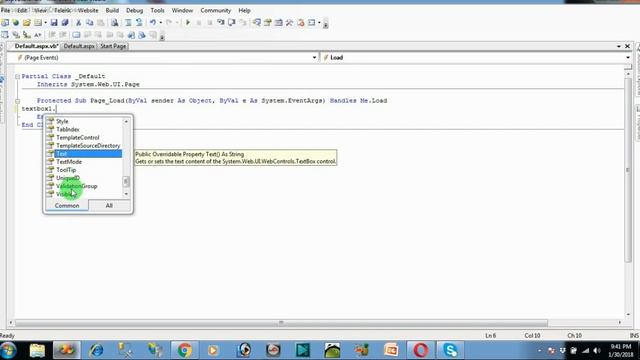The height and width of the screenshot is (360, 640).
Task: Switch to the Start Page tab
Action: click(113, 46)
